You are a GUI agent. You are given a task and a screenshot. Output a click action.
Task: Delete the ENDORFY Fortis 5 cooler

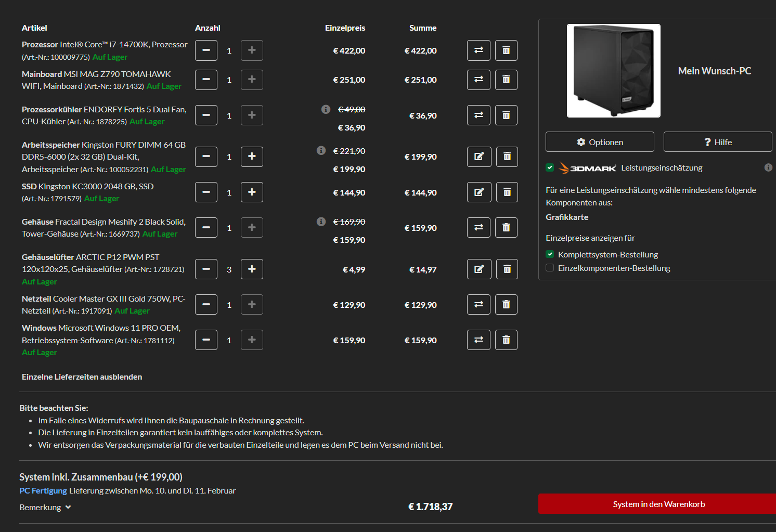pyautogui.click(x=506, y=115)
